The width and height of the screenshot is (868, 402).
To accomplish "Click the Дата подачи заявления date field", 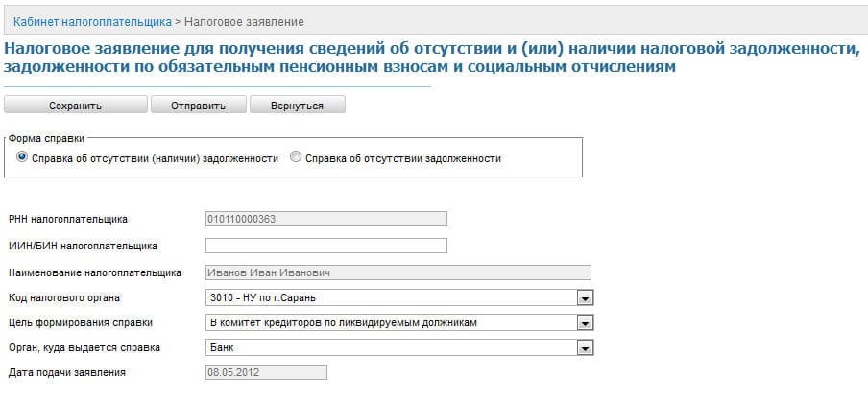I will point(266,372).
